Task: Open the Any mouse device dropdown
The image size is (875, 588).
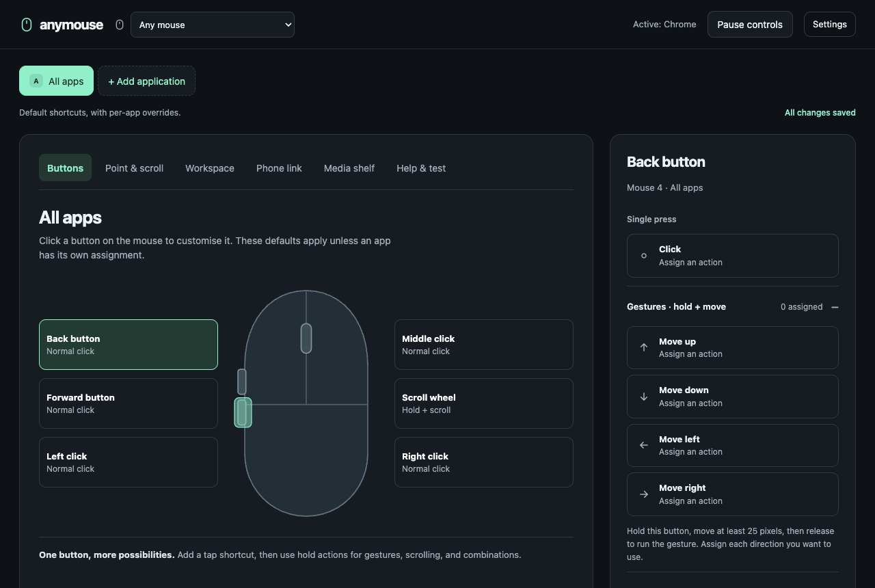Action: point(213,25)
